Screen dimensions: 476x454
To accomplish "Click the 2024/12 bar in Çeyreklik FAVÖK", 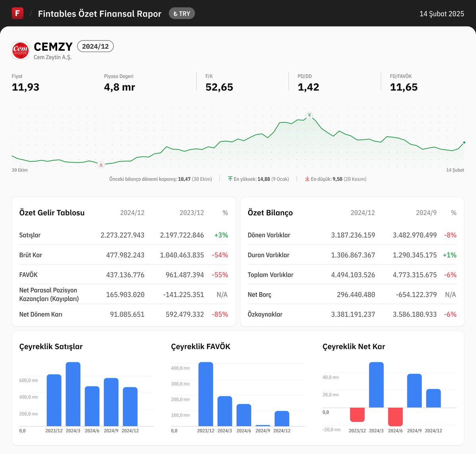I will (282, 419).
